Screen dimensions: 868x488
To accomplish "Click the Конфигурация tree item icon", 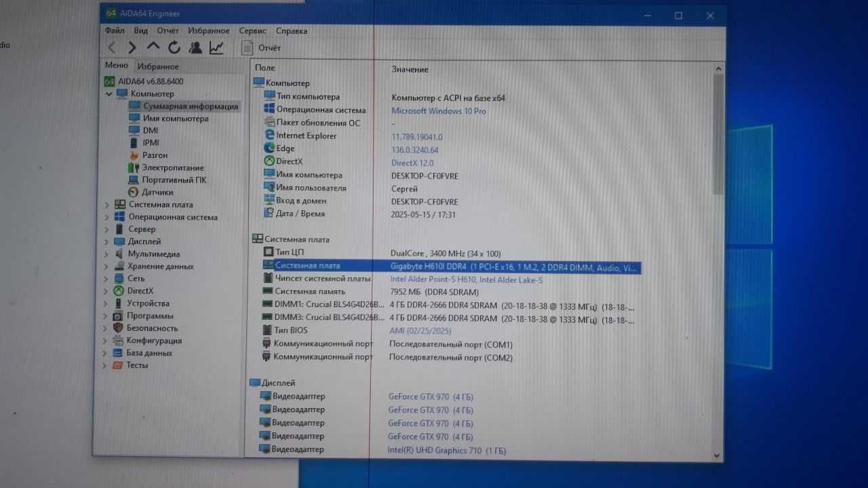I will pyautogui.click(x=118, y=340).
